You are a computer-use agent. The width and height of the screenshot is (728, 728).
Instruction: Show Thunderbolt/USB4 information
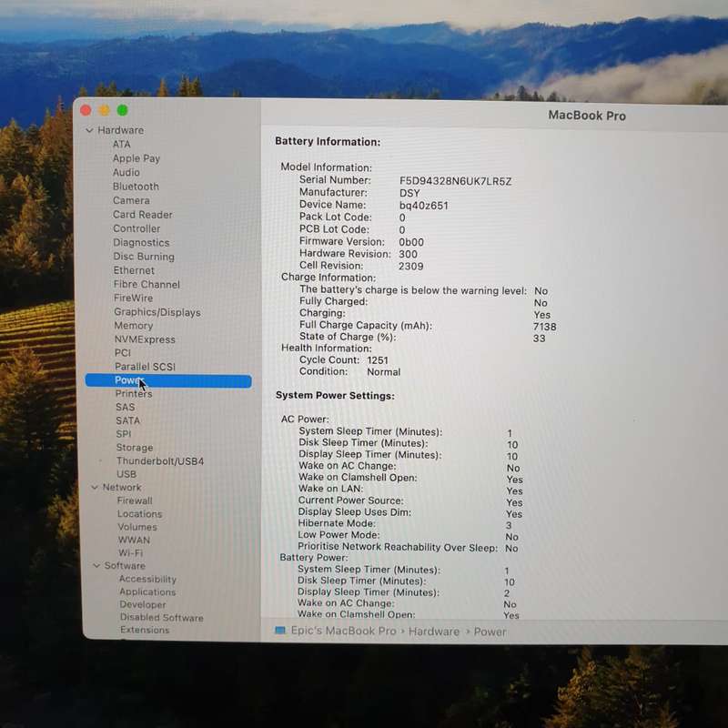coord(160,461)
